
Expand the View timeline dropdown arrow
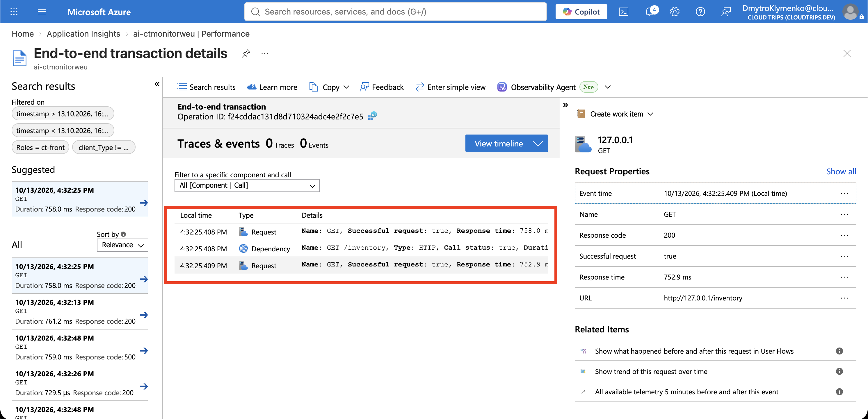tap(538, 143)
